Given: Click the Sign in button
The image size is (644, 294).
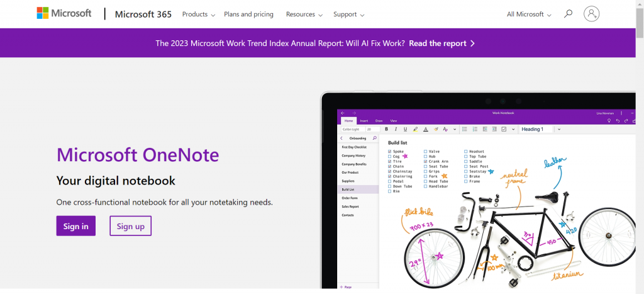Looking at the screenshot, I should [75, 226].
